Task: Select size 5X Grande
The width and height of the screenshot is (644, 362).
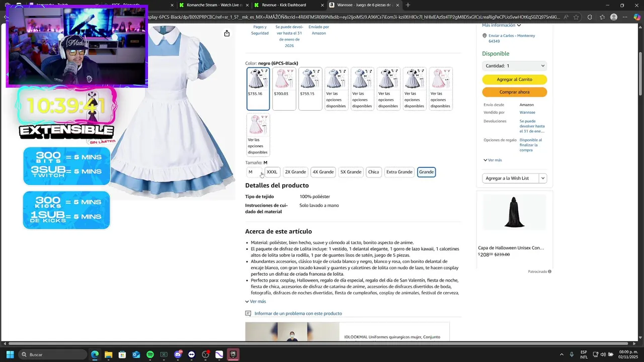Action: [x=351, y=172]
